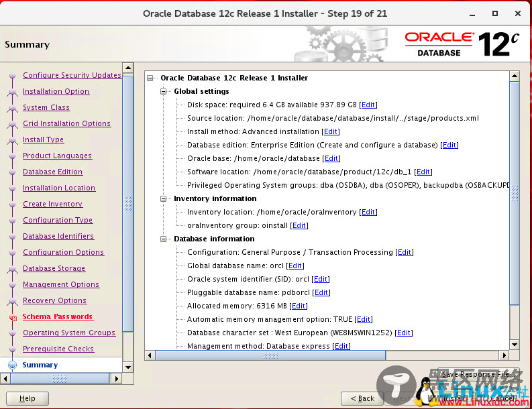The width and height of the screenshot is (532, 409).
Task: Collapse the Global settings tree node
Action: (x=164, y=92)
